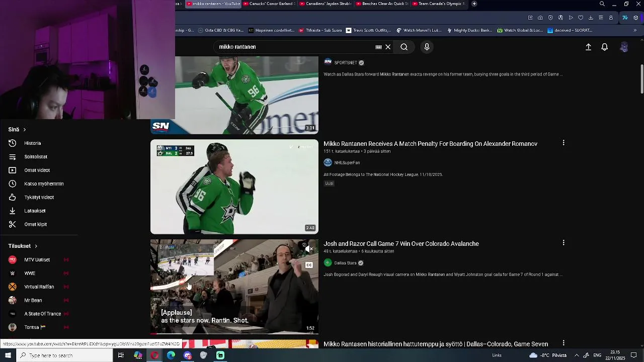Open Task View on the taskbar
This screenshot has width=644, height=362.
[x=121, y=355]
